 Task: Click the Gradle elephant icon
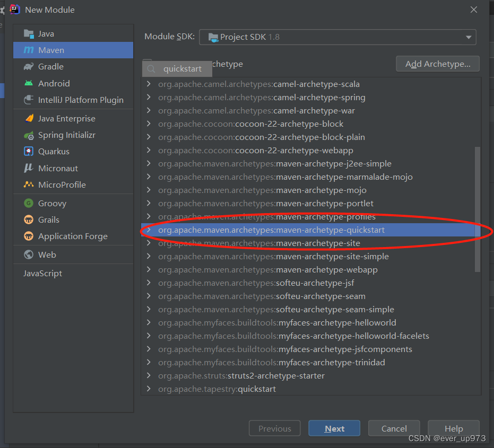pos(29,66)
